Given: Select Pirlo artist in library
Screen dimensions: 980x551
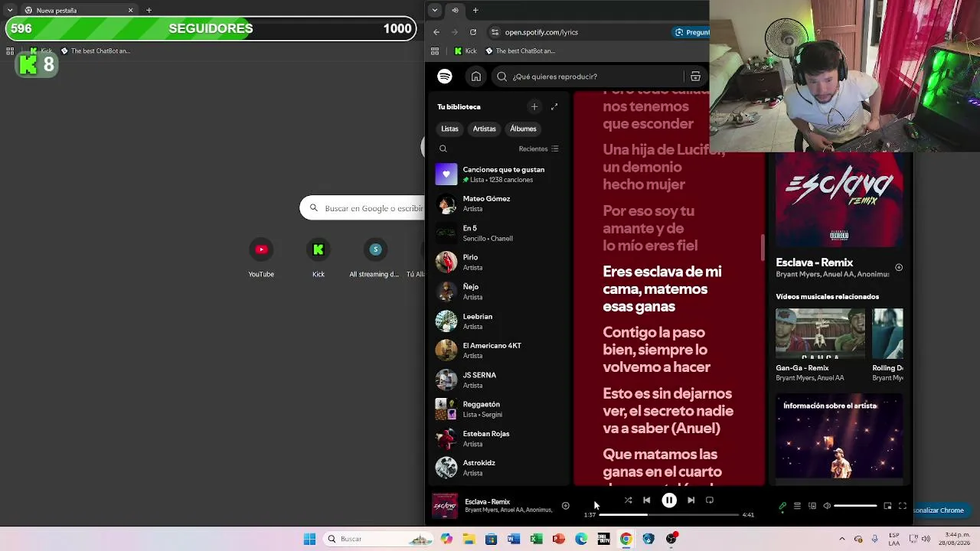Looking at the screenshot, I should point(499,262).
